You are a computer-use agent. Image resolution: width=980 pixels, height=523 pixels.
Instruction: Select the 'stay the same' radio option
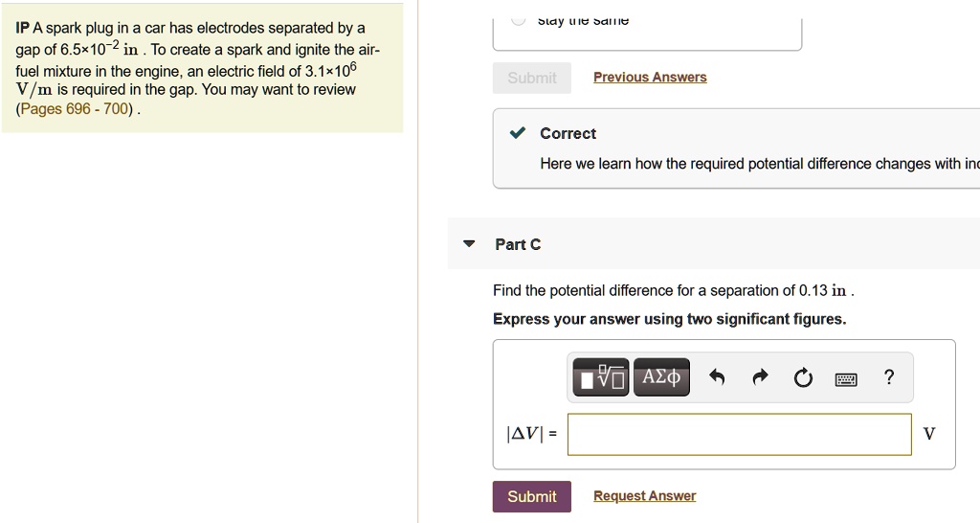(518, 19)
